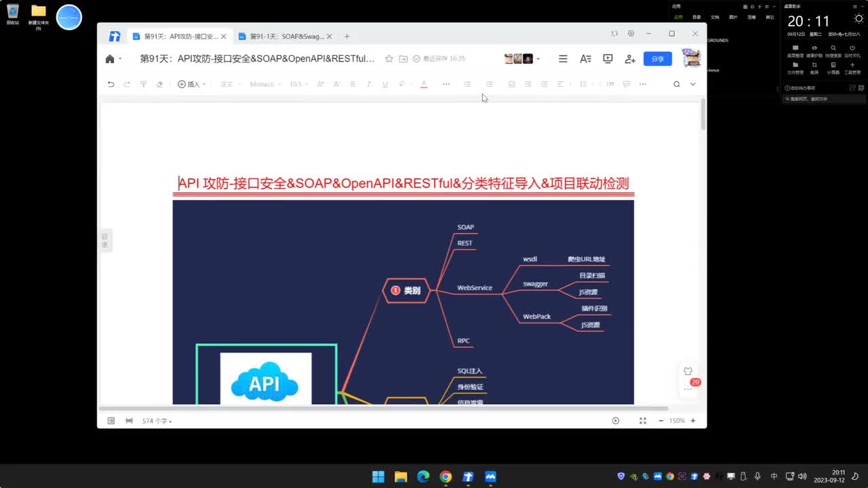Screen dimensions: 868x488
Task: Increase font size with A+ icon
Action: [321, 84]
